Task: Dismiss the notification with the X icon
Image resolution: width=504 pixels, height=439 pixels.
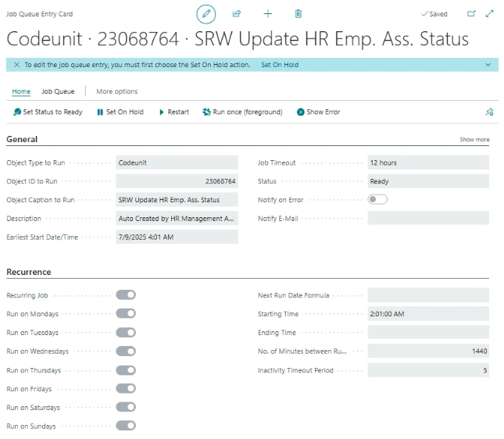Action: pyautogui.click(x=17, y=65)
